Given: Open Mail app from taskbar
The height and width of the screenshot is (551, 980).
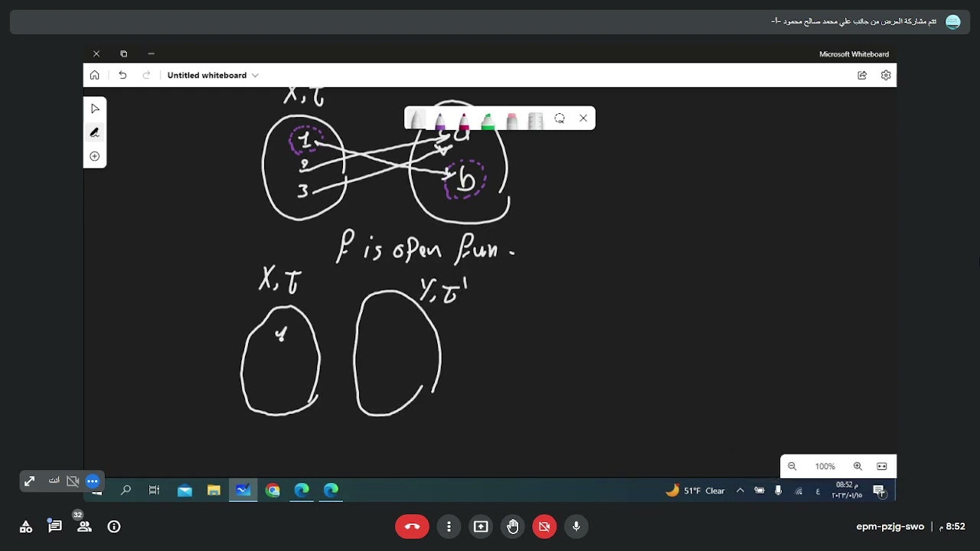Looking at the screenshot, I should (185, 491).
